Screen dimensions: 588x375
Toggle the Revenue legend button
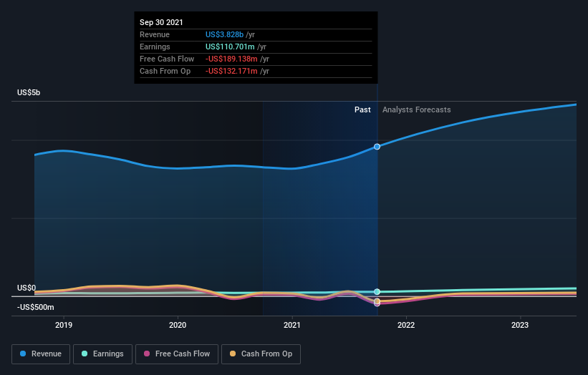click(x=41, y=354)
